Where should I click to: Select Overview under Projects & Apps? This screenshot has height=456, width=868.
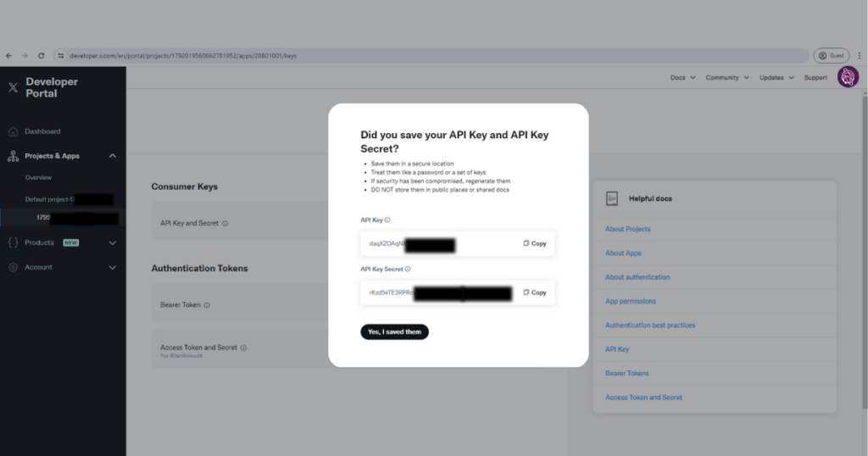coord(38,178)
